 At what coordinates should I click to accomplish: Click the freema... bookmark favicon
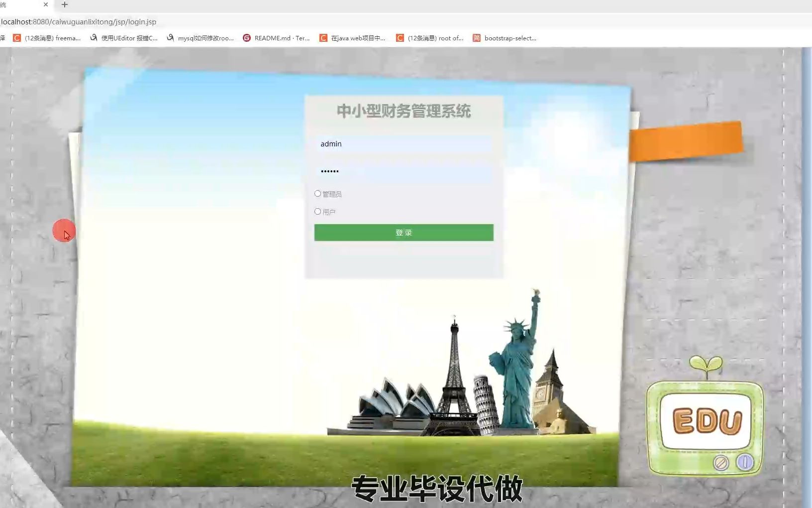(17, 38)
